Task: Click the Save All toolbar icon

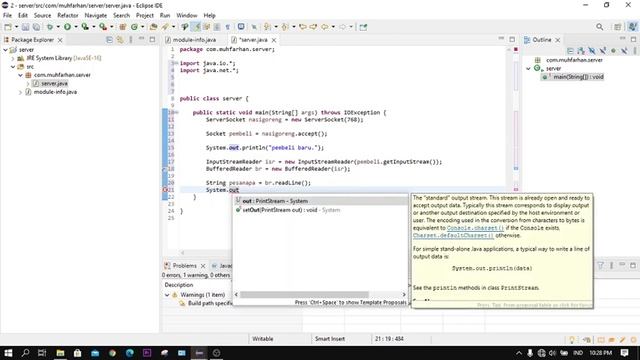Action: 36,27
